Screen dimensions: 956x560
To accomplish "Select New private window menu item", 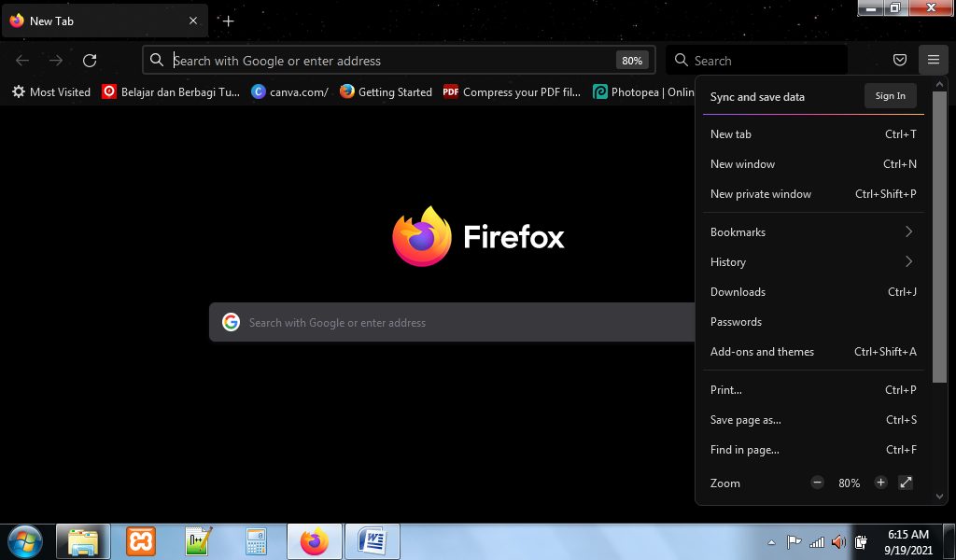I will tap(761, 194).
